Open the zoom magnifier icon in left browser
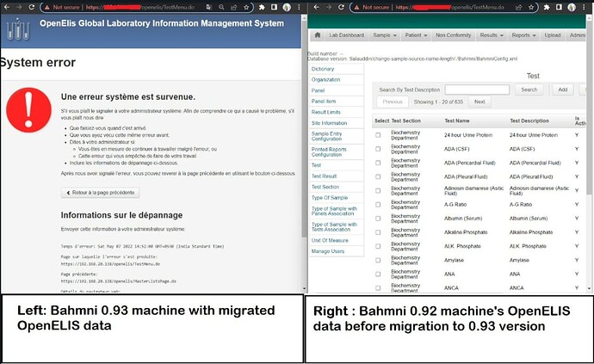Screen dimensions: 594x364 pos(221,7)
